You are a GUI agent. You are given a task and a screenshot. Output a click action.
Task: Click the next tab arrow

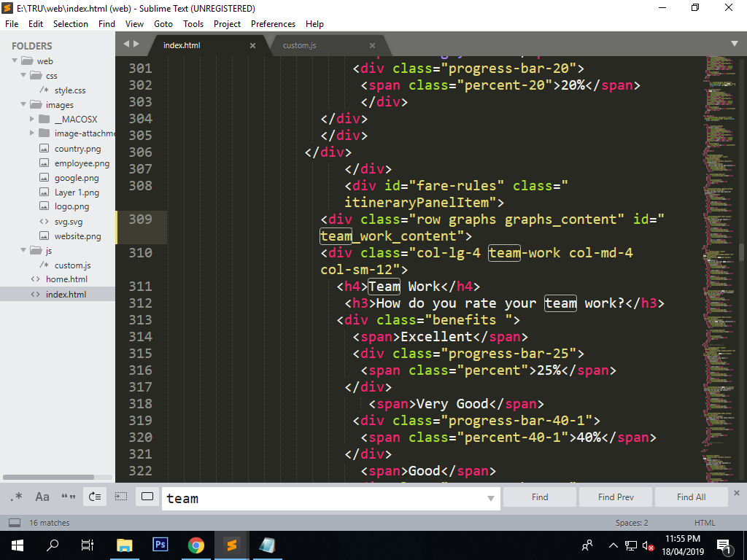pyautogui.click(x=136, y=44)
